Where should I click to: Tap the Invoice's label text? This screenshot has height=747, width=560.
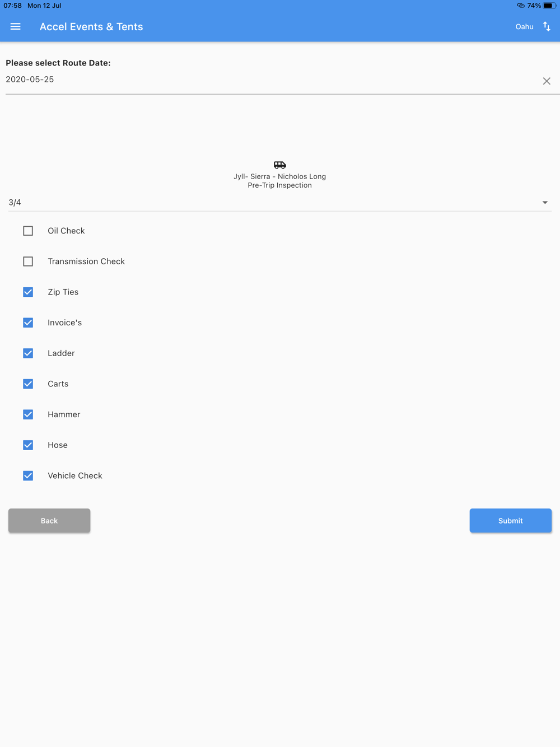point(65,323)
